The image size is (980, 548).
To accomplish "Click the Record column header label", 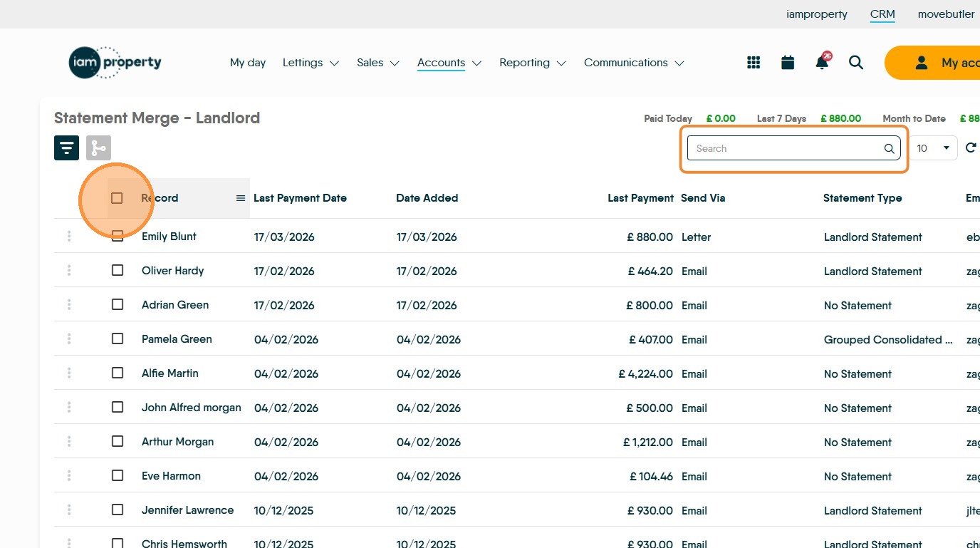I will point(160,198).
